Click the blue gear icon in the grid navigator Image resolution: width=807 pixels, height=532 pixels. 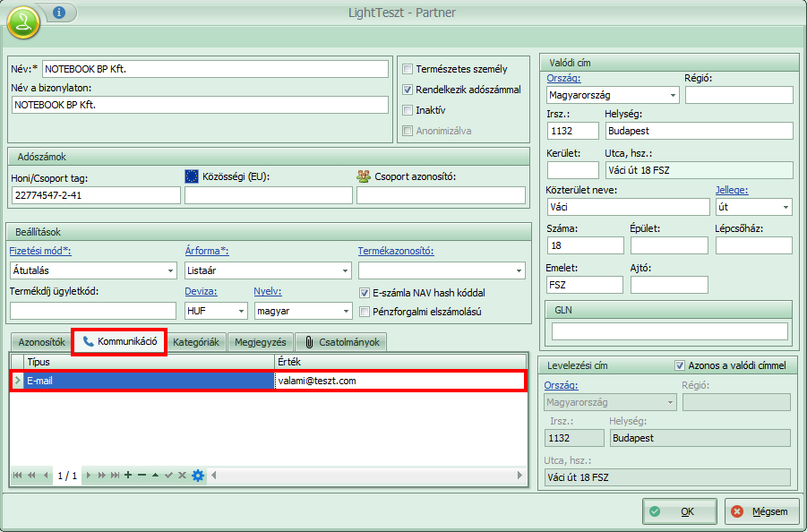pos(198,475)
